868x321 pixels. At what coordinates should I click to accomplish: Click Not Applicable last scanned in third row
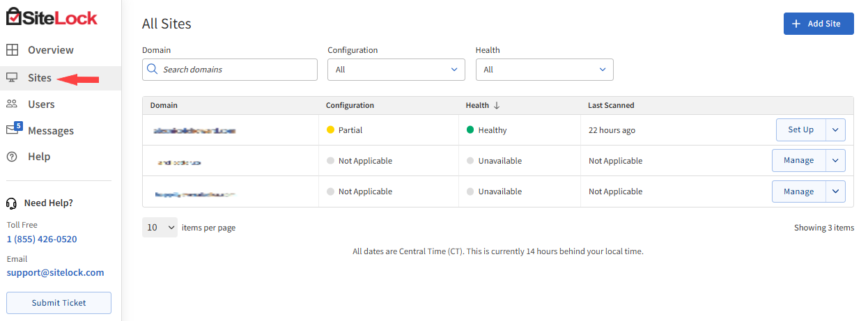[615, 191]
